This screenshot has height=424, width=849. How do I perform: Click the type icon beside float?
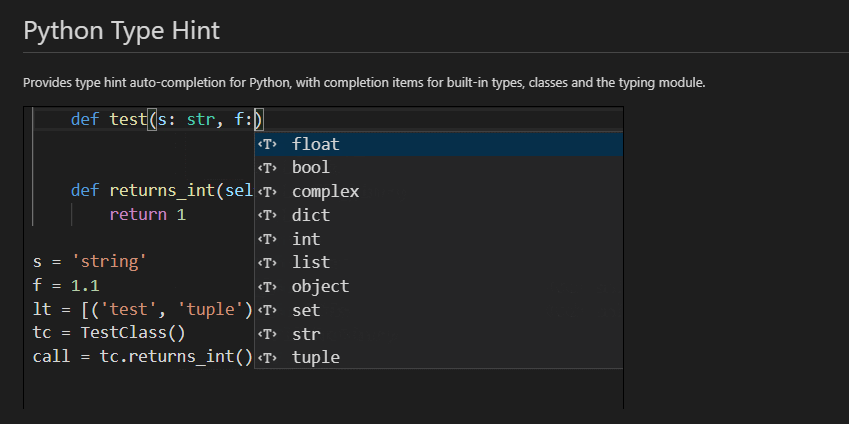click(267, 144)
